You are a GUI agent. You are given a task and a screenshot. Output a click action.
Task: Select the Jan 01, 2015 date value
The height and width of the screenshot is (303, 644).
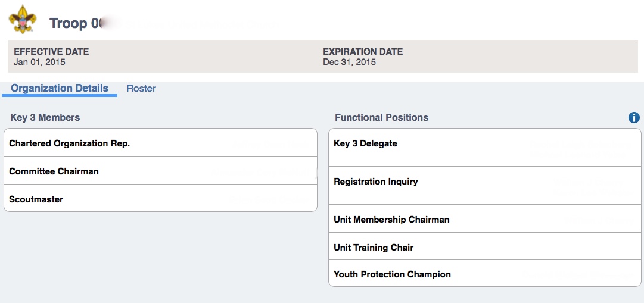39,62
